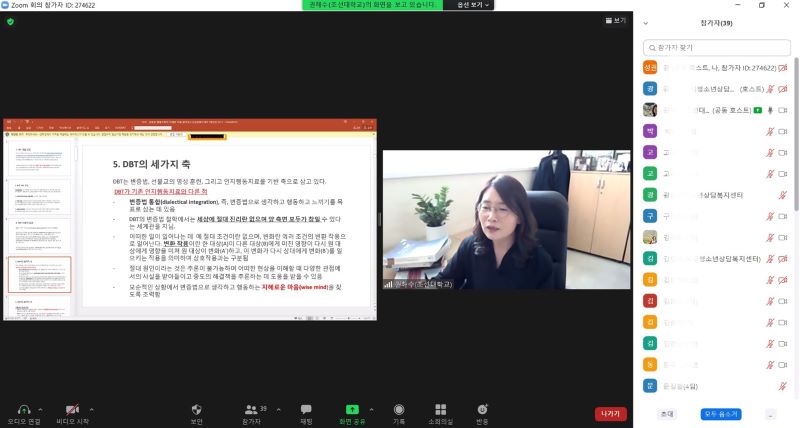Open the Chat bubble icon
The height and width of the screenshot is (428, 800).
click(x=306, y=408)
